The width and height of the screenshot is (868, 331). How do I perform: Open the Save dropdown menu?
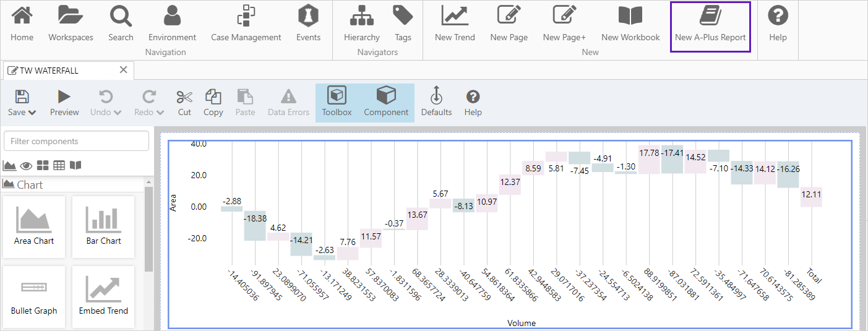22,112
